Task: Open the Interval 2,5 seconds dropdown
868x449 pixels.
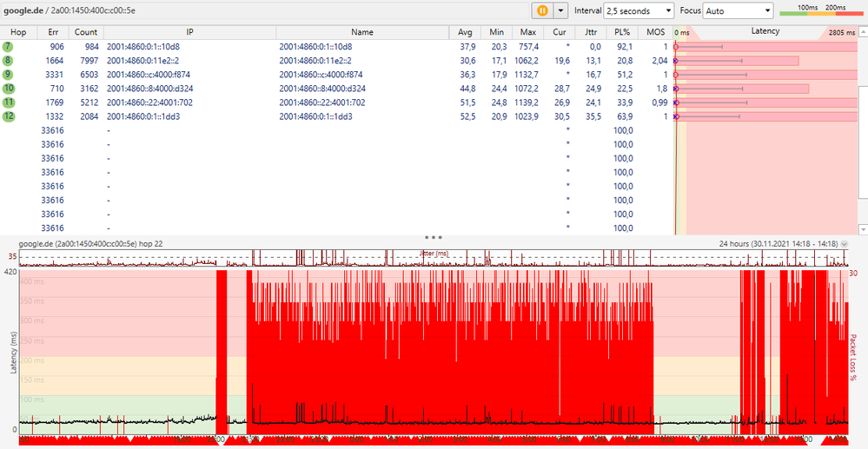Action: click(639, 10)
